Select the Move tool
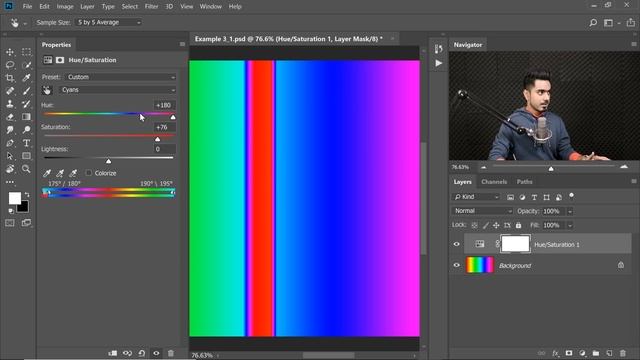This screenshot has height=360, width=640. 10,52
